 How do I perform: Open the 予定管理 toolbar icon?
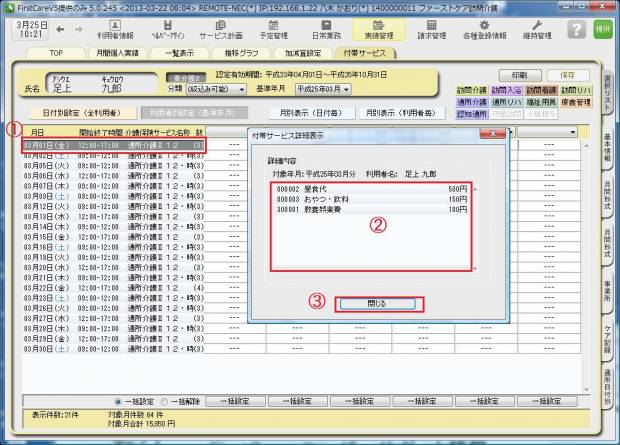273,28
